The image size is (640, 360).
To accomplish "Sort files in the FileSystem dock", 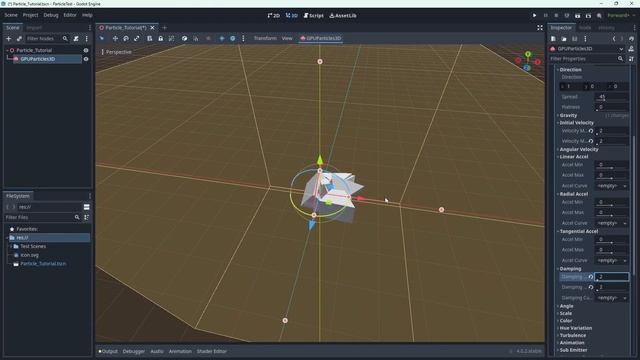I will [87, 218].
